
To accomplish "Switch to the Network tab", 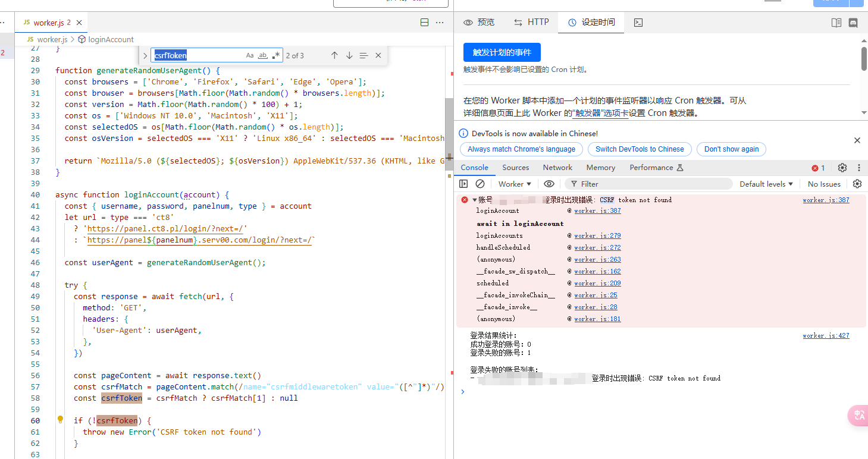I will (x=557, y=168).
